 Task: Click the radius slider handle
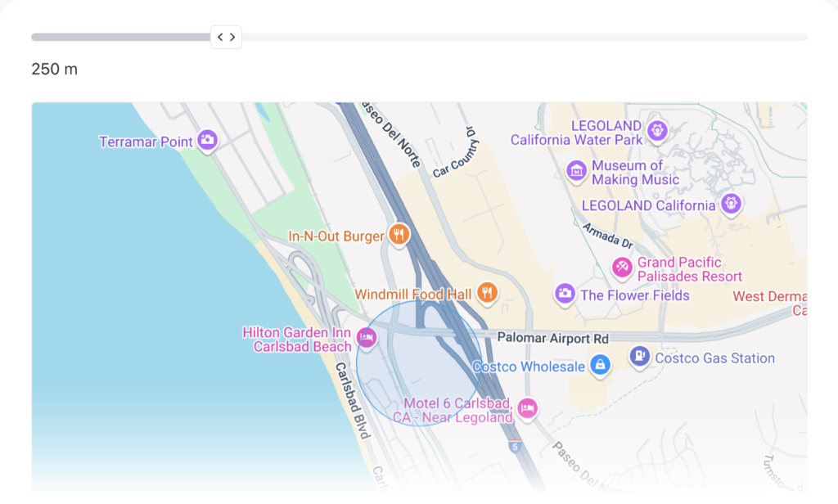tap(226, 37)
